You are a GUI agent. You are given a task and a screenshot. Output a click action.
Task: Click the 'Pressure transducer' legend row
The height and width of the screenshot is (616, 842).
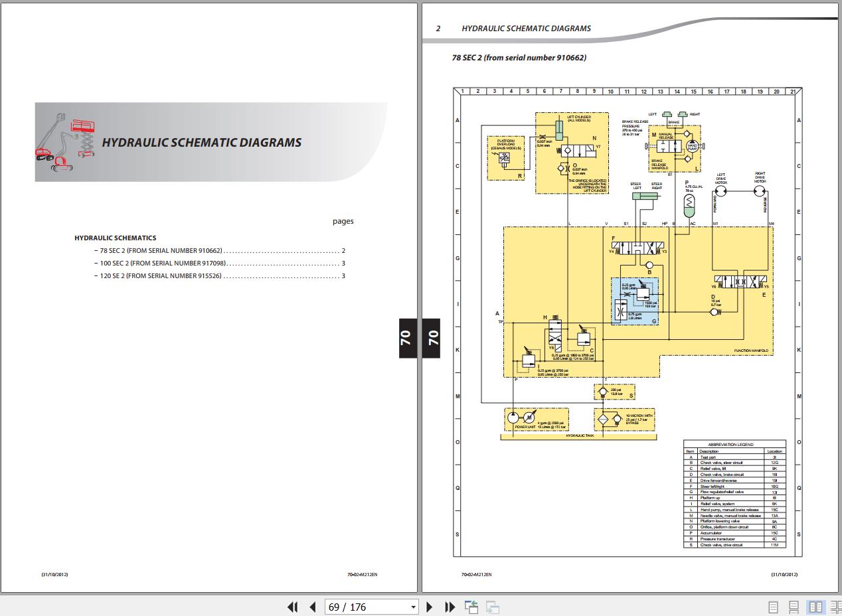pos(734,539)
